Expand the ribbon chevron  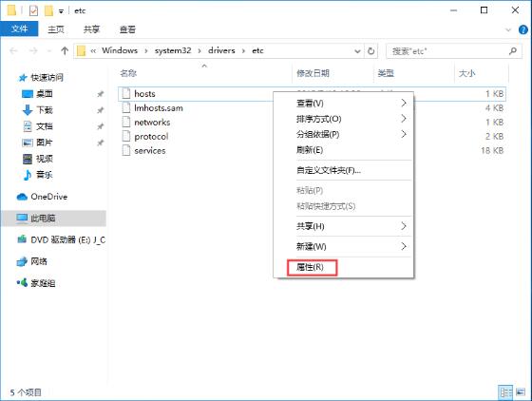click(x=508, y=29)
